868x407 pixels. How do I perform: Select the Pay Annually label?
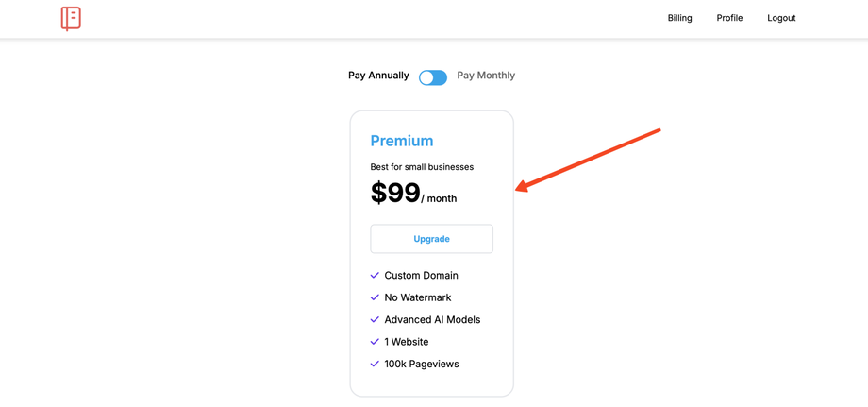[378, 76]
